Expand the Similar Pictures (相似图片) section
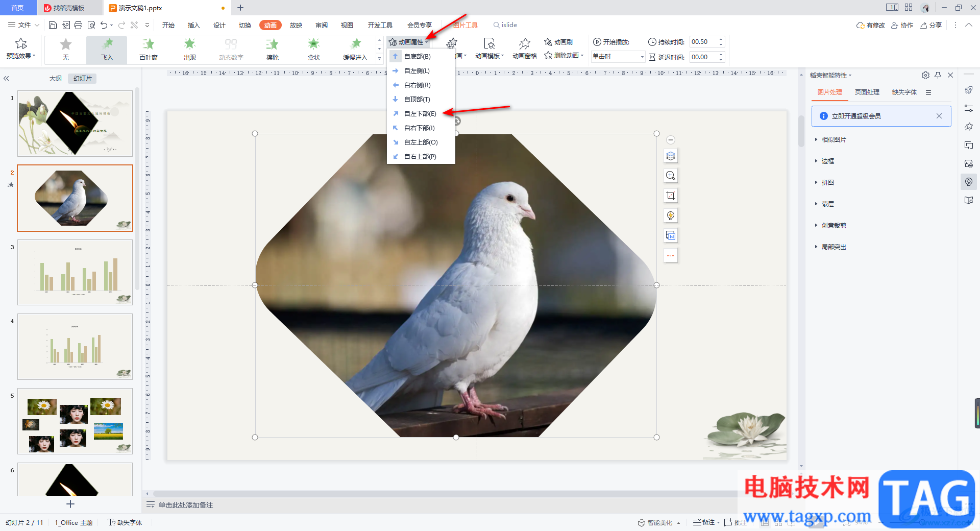The image size is (980, 531). tap(833, 139)
